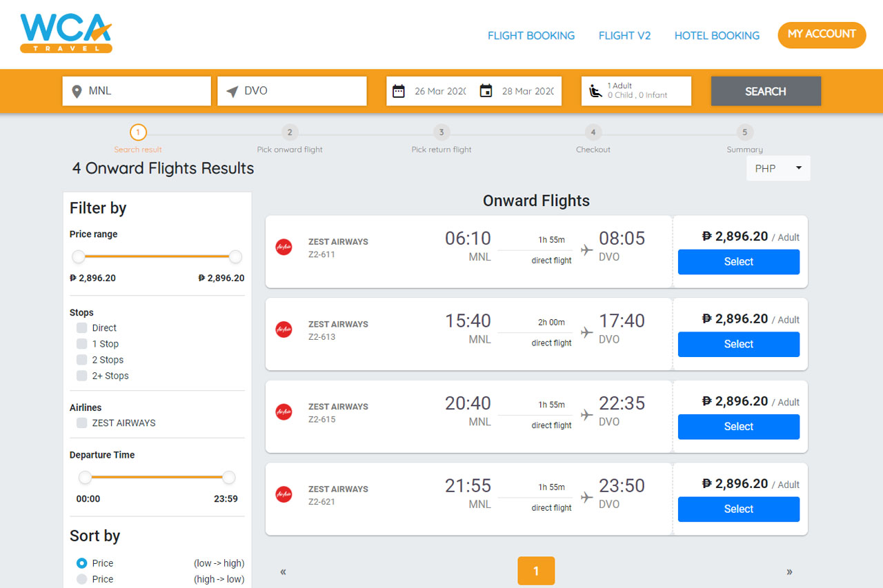Go to the next page with » arrow
Viewport: 883px width, 588px height.
click(x=789, y=571)
